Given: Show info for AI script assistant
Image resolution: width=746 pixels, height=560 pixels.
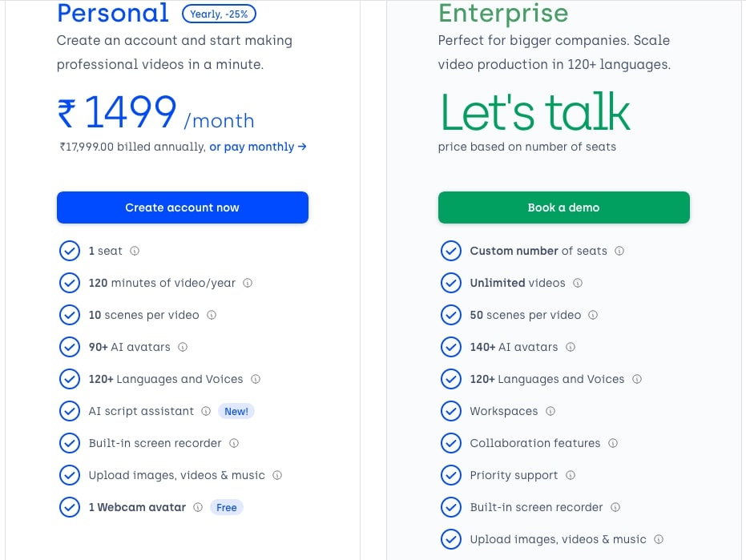Looking at the screenshot, I should coord(206,411).
